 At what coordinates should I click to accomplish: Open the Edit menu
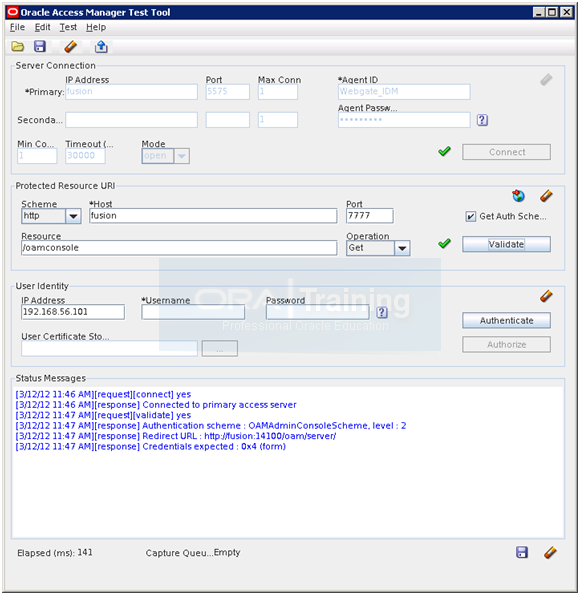pyautogui.click(x=43, y=27)
